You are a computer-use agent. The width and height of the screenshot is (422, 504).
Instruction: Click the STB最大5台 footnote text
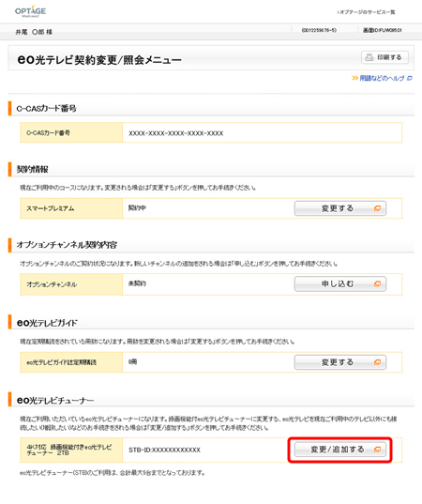click(x=113, y=473)
